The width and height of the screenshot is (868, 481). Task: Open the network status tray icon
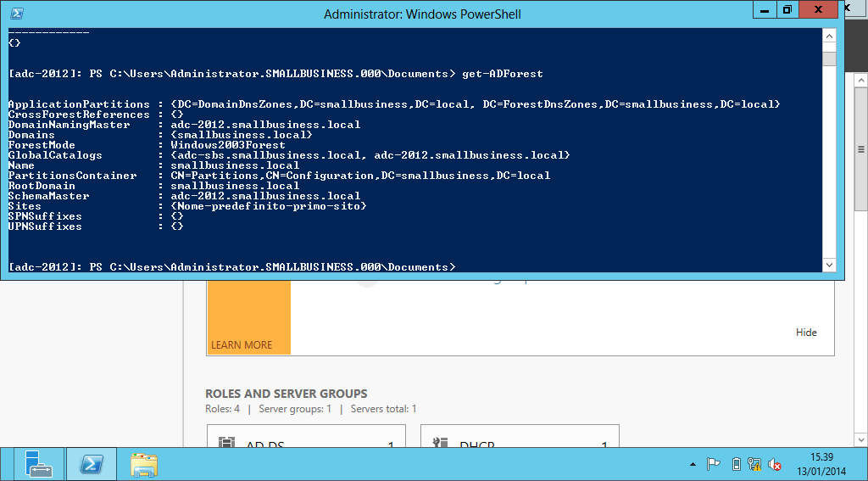(754, 464)
